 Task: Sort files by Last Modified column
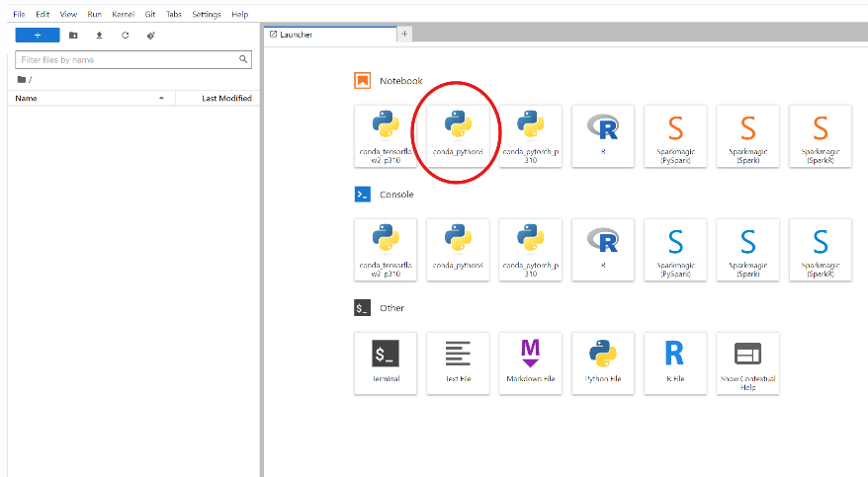pyautogui.click(x=217, y=99)
